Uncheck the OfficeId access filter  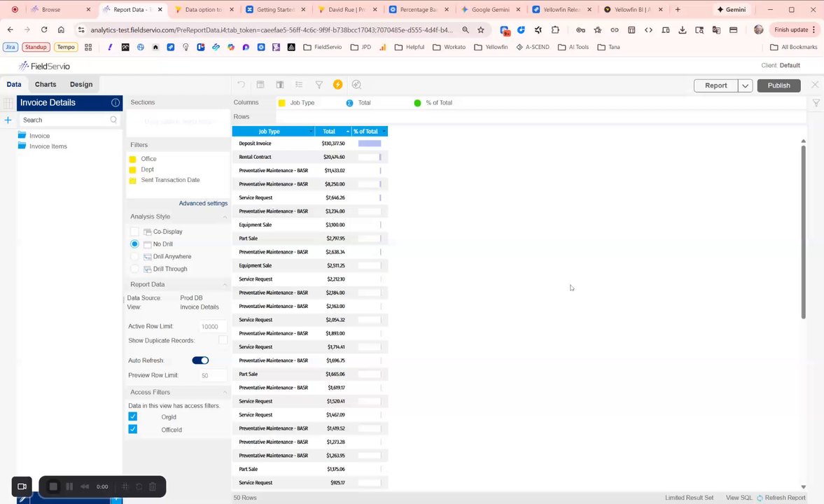133,429
